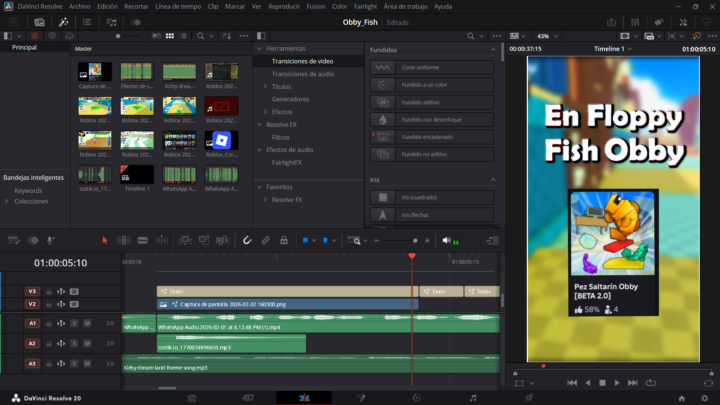This screenshot has width=720, height=405.
Task: Select the arrow selection mode tool
Action: pyautogui.click(x=105, y=240)
